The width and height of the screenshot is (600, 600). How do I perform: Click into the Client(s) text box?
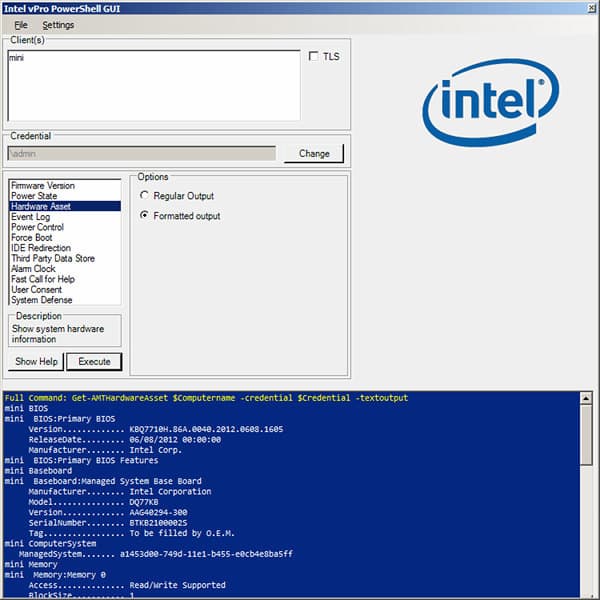(154, 85)
